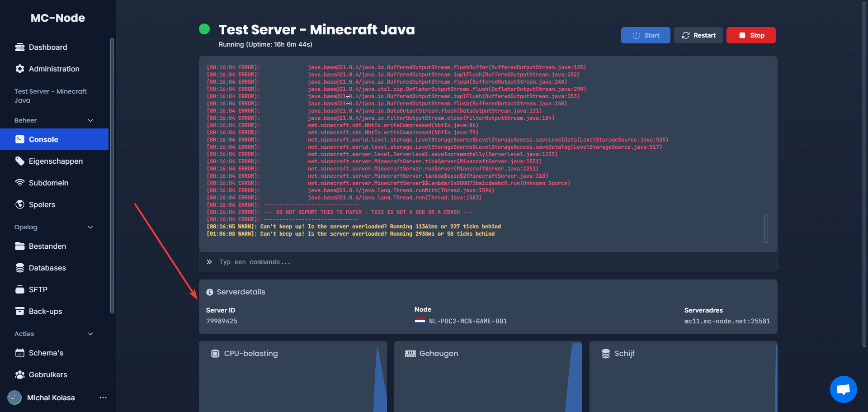The image size is (868, 412).
Task: Click the green server status indicator
Action: click(204, 29)
